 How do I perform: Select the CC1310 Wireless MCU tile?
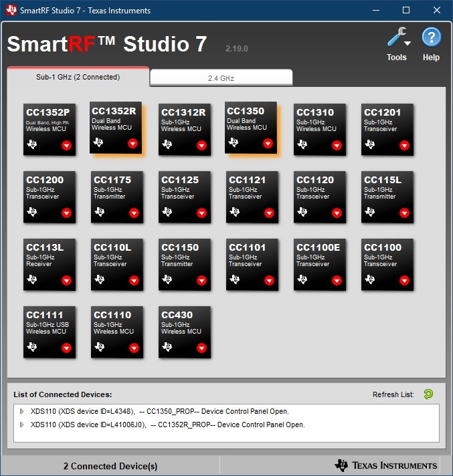click(320, 130)
